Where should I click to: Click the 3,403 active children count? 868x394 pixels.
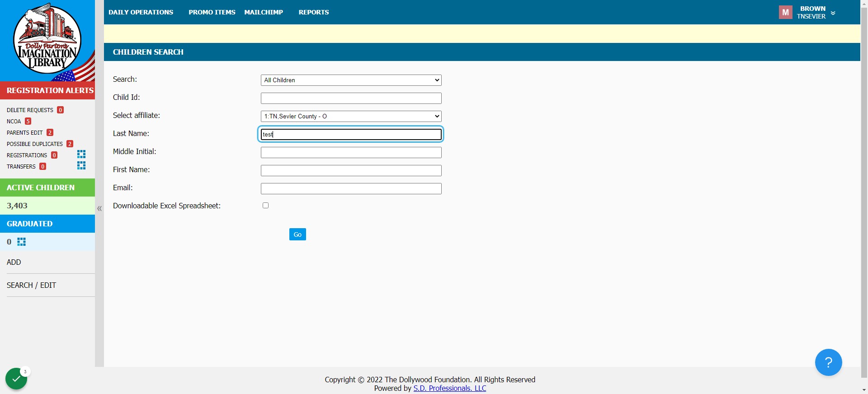pos(17,206)
